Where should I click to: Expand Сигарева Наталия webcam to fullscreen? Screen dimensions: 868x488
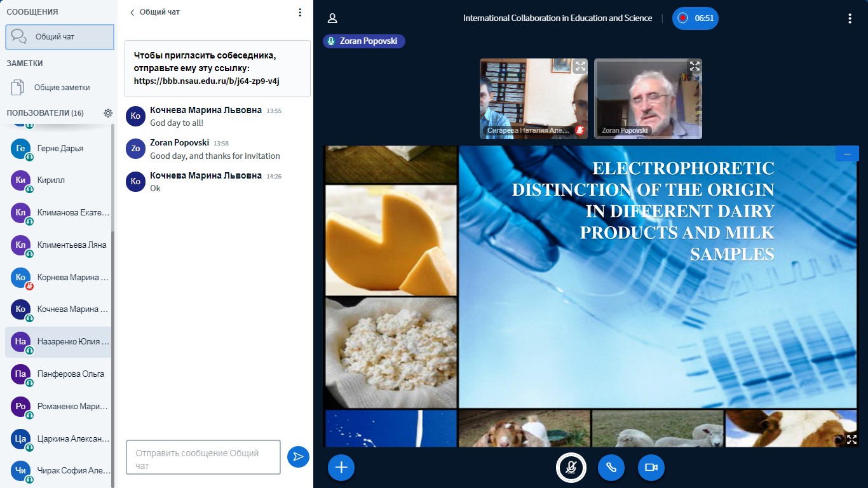(x=580, y=66)
